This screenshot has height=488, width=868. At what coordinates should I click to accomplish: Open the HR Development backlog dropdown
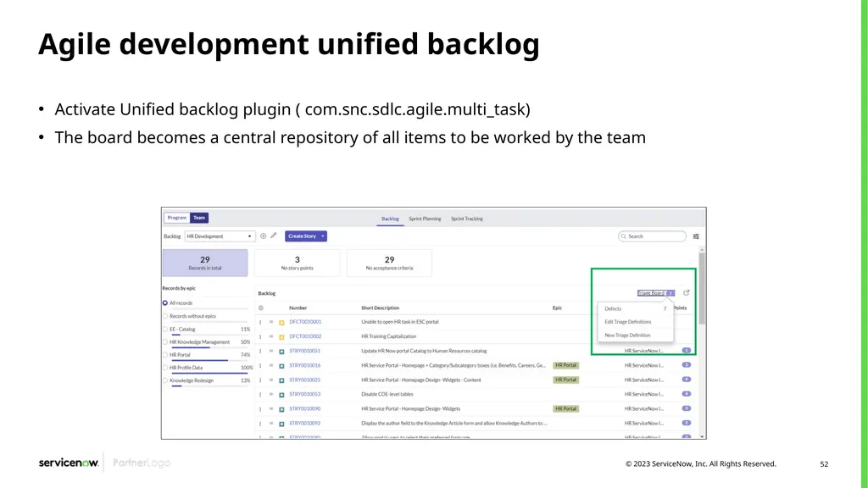(x=220, y=236)
